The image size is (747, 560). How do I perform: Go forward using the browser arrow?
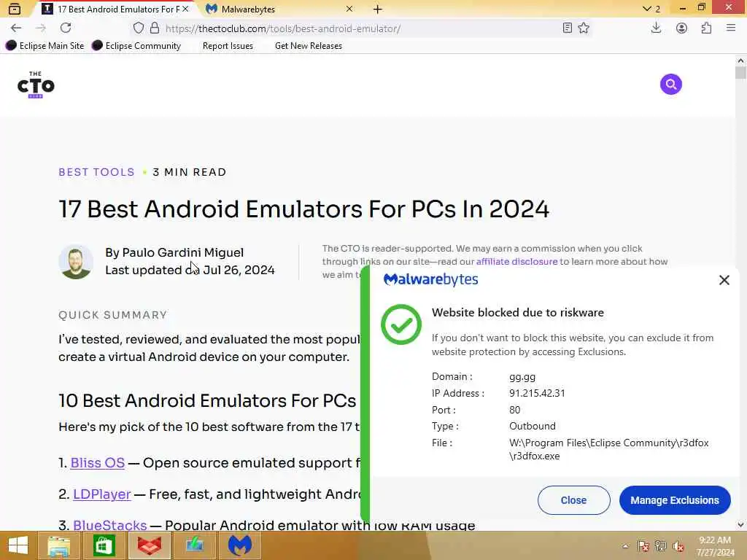(41, 28)
